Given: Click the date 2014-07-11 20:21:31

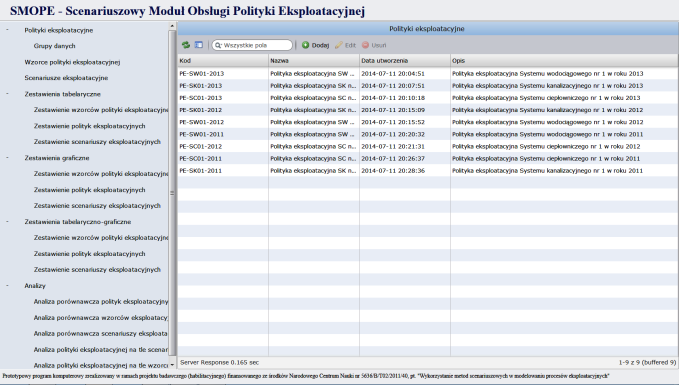Looking at the screenshot, I should pyautogui.click(x=393, y=146).
